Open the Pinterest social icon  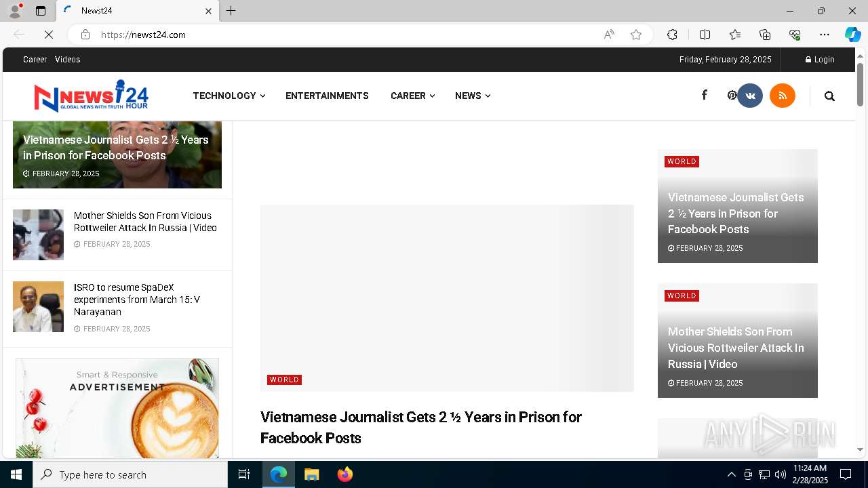click(732, 96)
